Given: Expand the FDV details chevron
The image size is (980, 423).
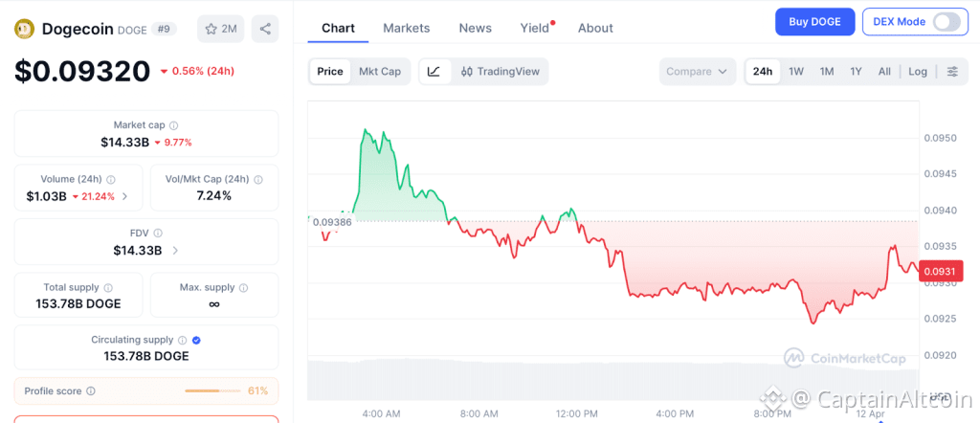Looking at the screenshot, I should pyautogui.click(x=175, y=251).
